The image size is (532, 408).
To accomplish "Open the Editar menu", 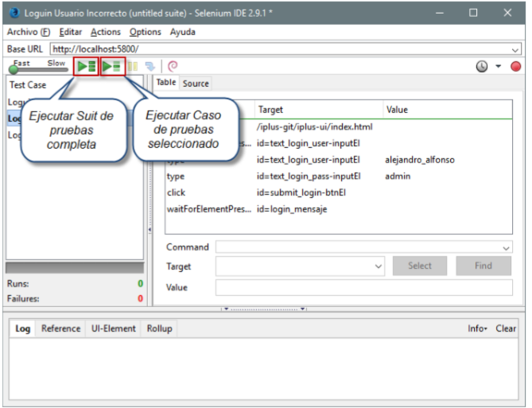I will tap(71, 32).
